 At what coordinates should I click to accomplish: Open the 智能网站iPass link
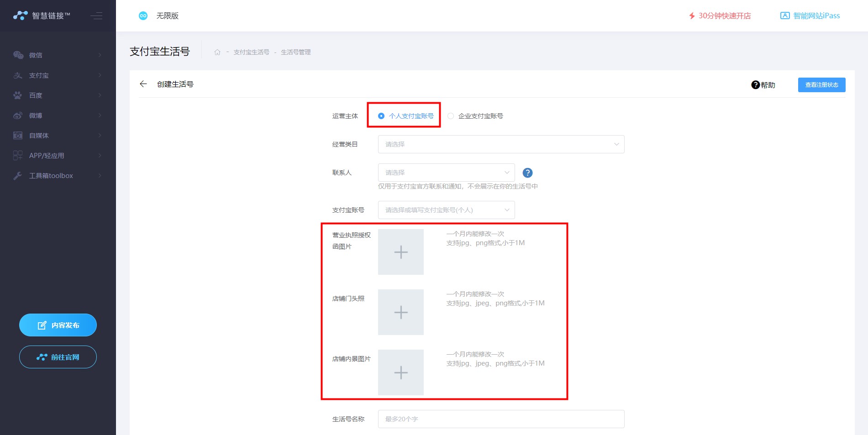[x=810, y=16]
